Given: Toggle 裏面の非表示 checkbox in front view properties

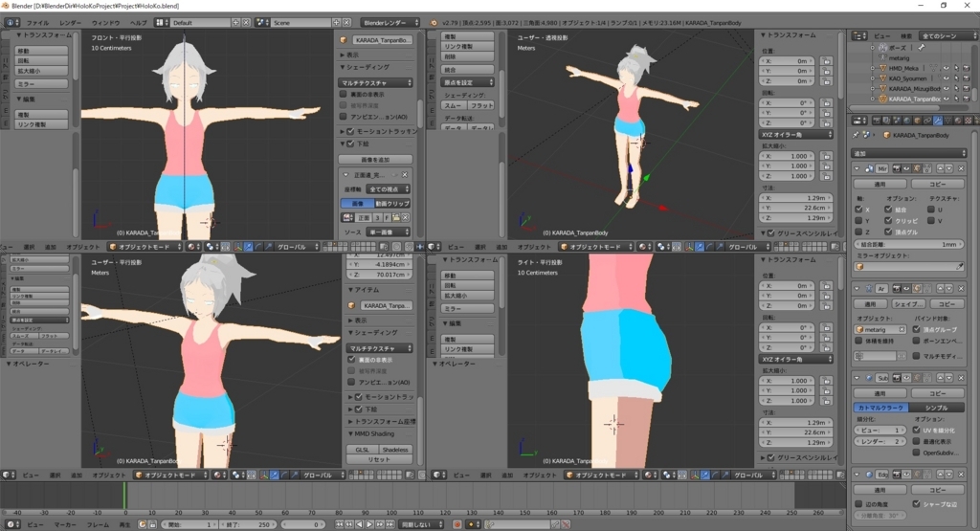Looking at the screenshot, I should point(344,95).
